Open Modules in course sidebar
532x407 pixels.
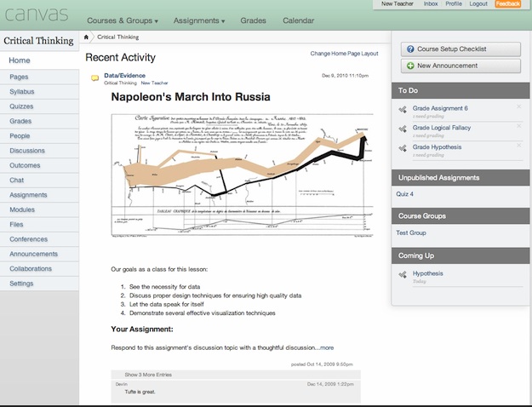[39, 209]
